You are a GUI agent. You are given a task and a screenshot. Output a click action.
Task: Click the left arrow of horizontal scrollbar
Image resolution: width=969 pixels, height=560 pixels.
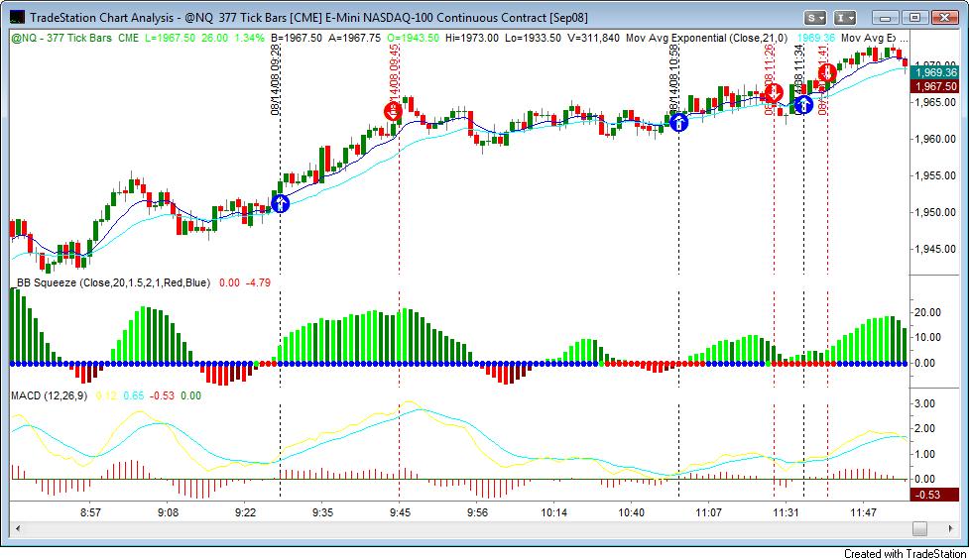18,528
